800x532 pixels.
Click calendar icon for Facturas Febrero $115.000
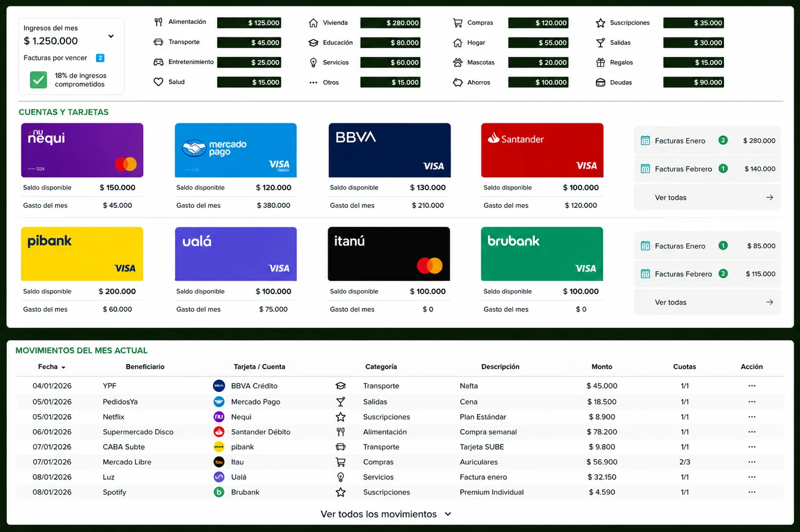645,274
